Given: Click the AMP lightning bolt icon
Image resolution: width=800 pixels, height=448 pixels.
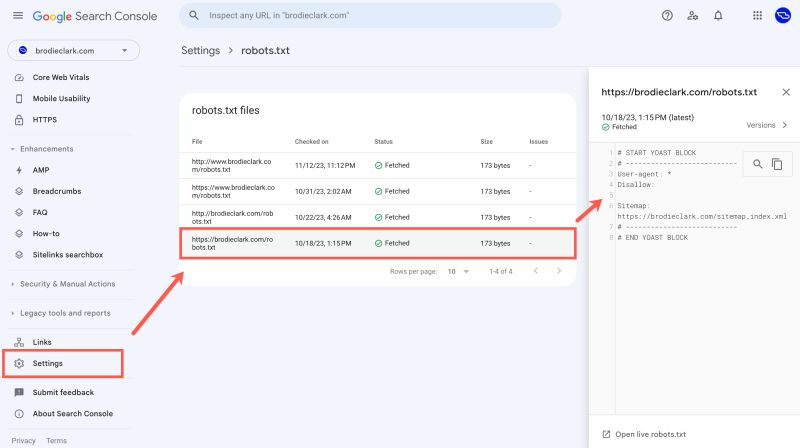Looking at the screenshot, I should 19,170.
